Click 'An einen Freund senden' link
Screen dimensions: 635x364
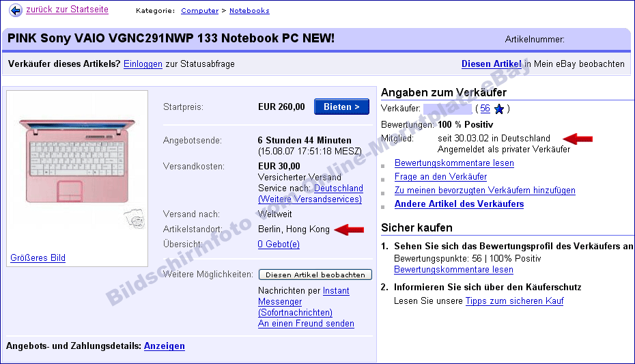tap(306, 324)
